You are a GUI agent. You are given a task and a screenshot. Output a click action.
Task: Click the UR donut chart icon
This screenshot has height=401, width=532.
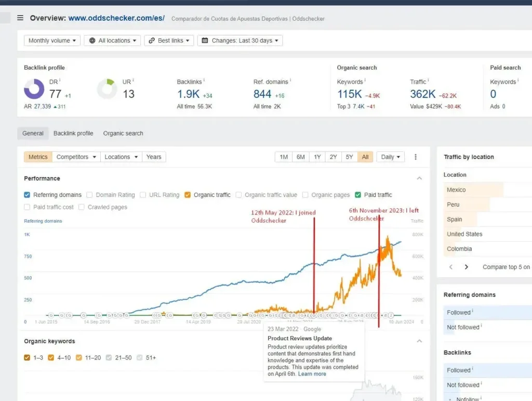point(107,89)
